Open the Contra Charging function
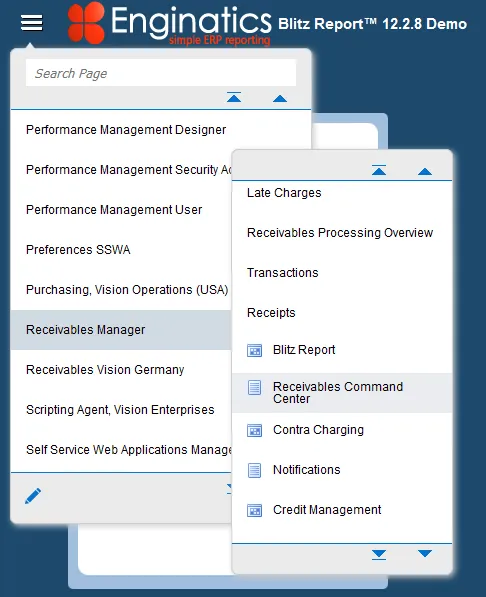The image size is (486, 597). coord(318,430)
